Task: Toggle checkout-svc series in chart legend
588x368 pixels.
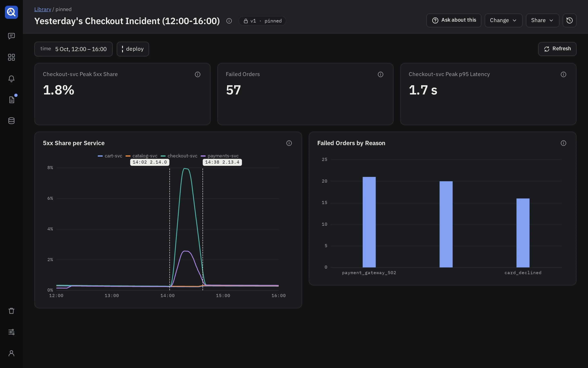Action: 179,156
